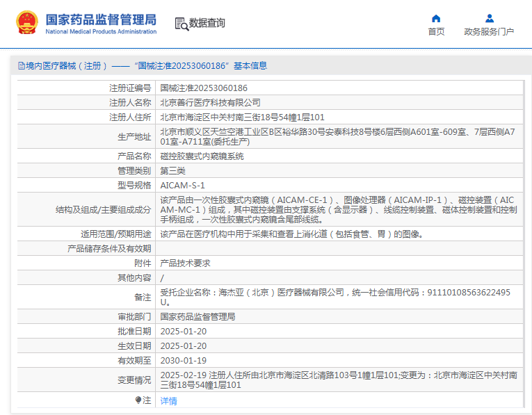The height and width of the screenshot is (415, 532).
Task: Click the 注册人住所 label
Action: tap(130, 117)
